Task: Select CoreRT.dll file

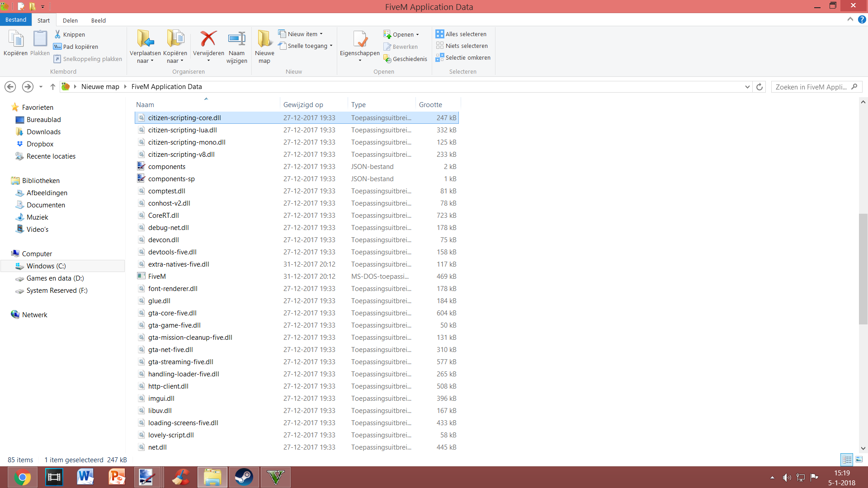Action: click(x=297, y=216)
